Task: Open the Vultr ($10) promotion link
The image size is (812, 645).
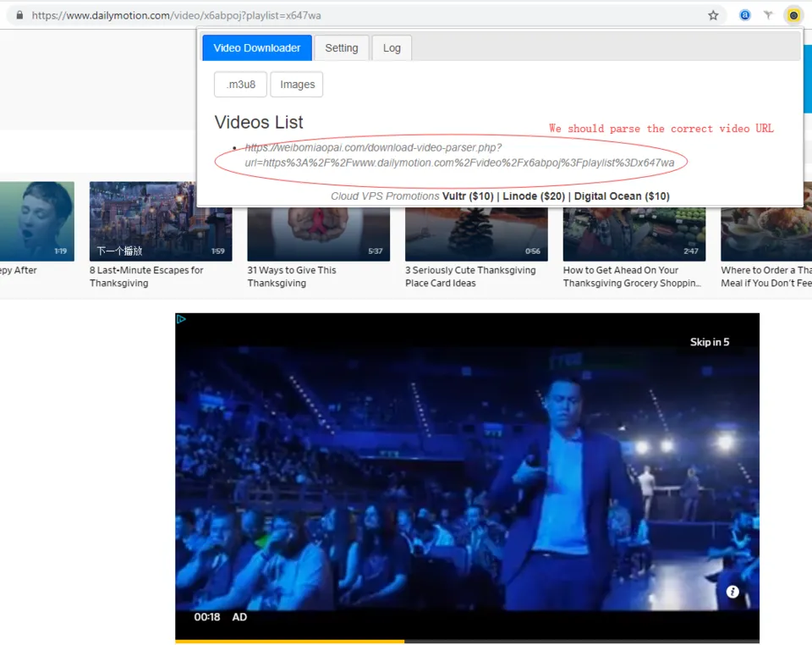Action: pyautogui.click(x=468, y=196)
